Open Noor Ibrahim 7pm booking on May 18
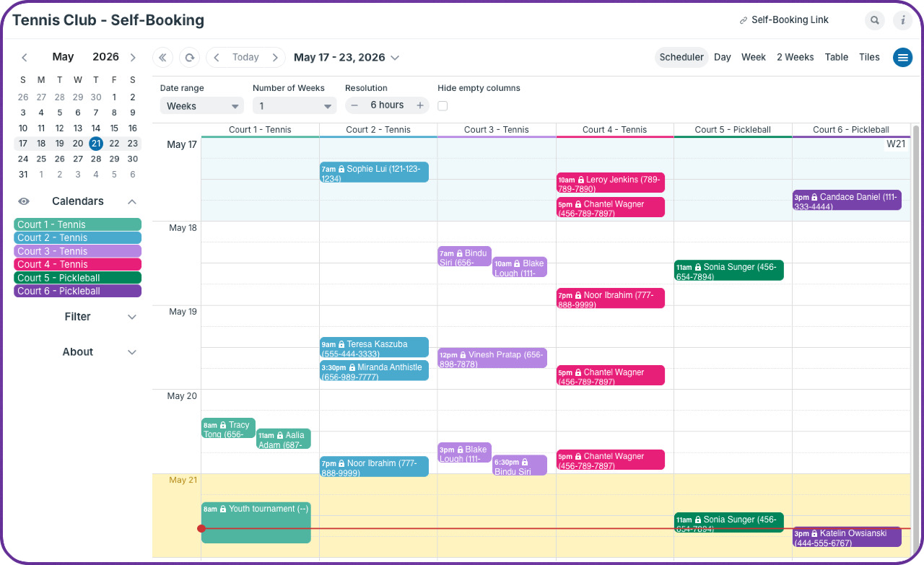Screen dimensions: 924x565 click(x=610, y=298)
